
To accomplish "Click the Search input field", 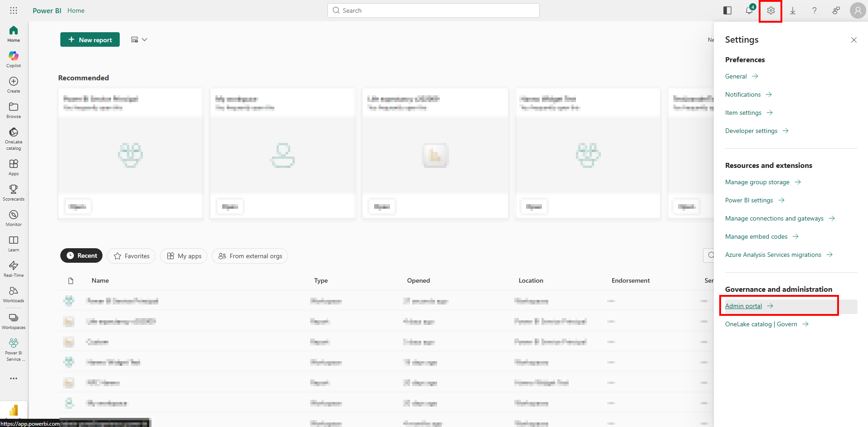I will click(433, 10).
